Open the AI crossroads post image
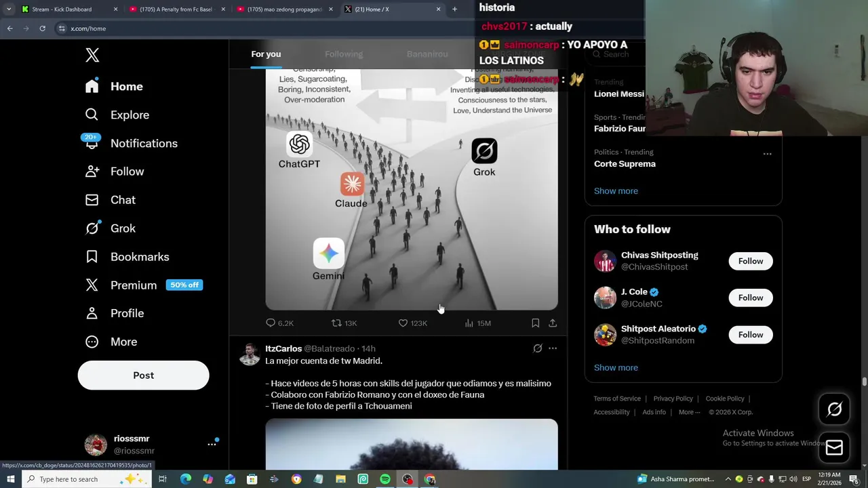Viewport: 868px width, 488px height. pos(412,190)
